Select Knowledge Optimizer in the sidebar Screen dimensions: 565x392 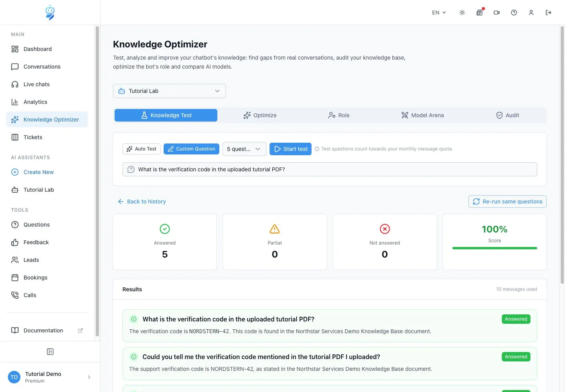(47, 120)
